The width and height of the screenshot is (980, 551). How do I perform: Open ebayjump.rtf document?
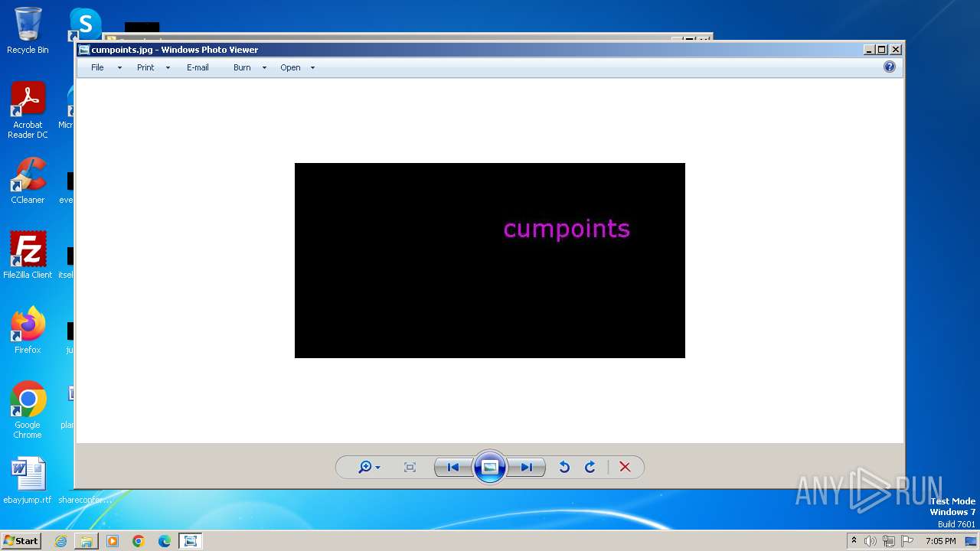[28, 481]
